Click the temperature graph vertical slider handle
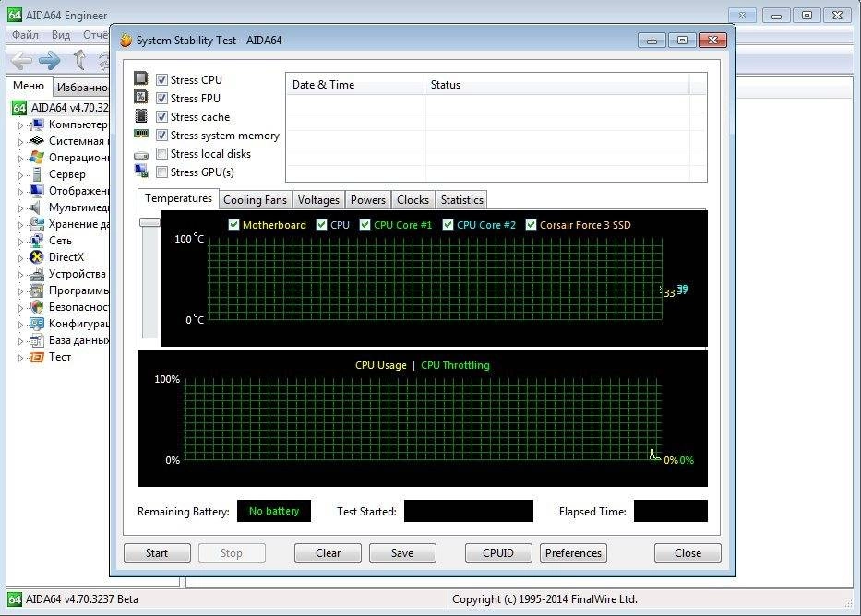 pyautogui.click(x=149, y=222)
